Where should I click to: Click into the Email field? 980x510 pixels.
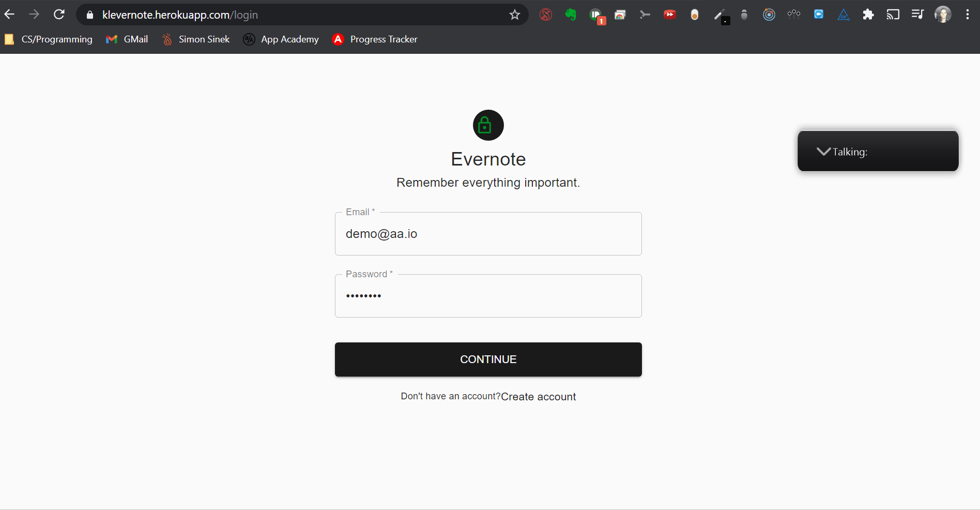[x=488, y=234]
